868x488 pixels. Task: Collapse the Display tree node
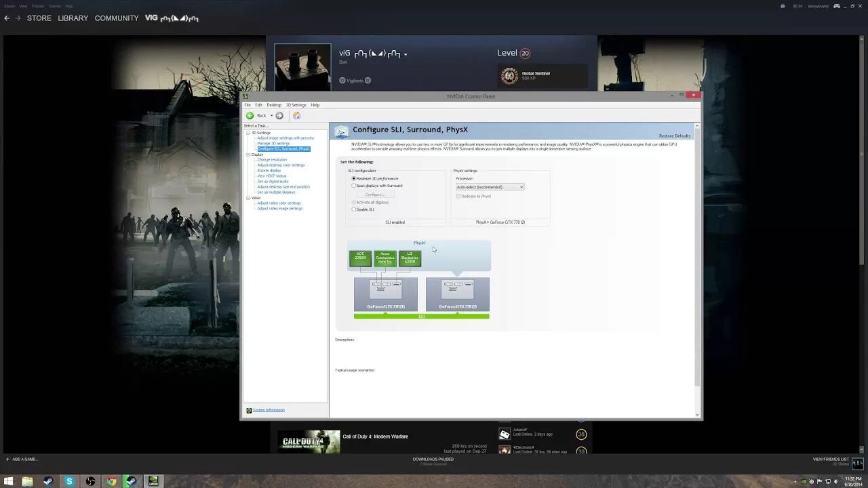(248, 155)
